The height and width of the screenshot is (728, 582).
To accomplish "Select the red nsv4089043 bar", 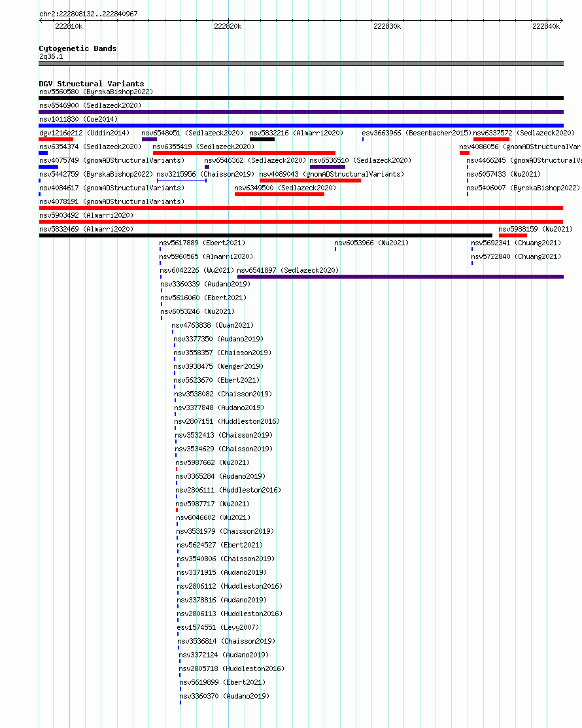I will pyautogui.click(x=310, y=181).
